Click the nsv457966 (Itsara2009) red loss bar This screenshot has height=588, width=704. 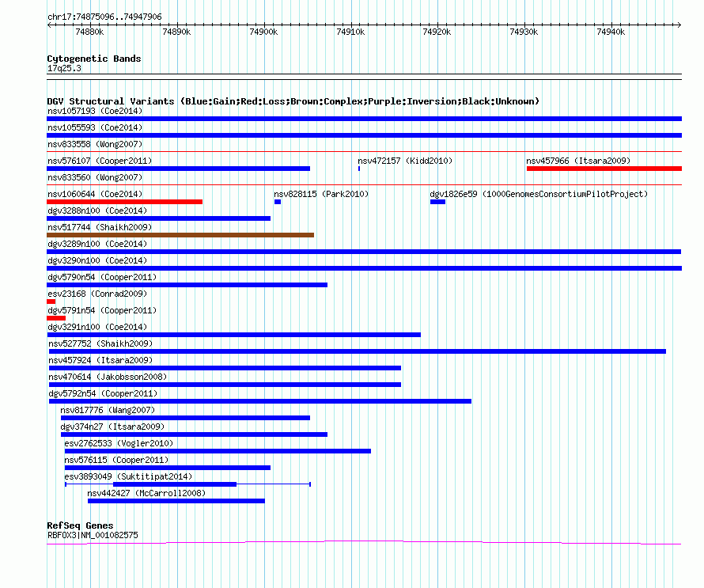click(604, 169)
